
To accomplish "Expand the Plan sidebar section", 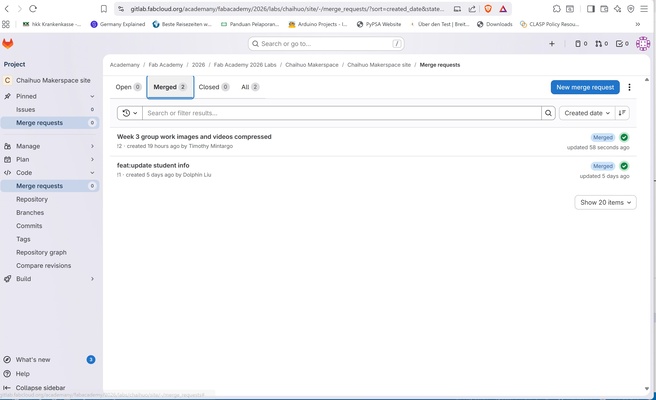I will (x=92, y=159).
